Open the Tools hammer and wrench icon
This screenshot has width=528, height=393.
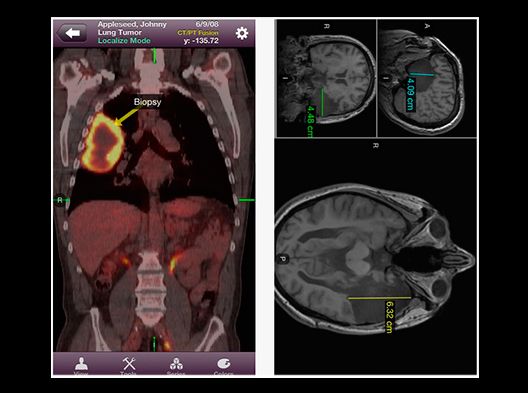129,366
